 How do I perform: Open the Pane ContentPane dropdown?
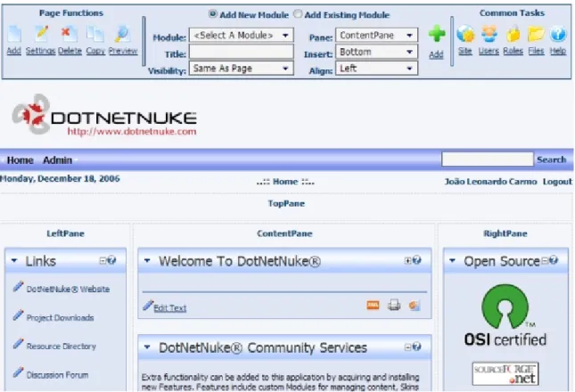pyautogui.click(x=376, y=35)
